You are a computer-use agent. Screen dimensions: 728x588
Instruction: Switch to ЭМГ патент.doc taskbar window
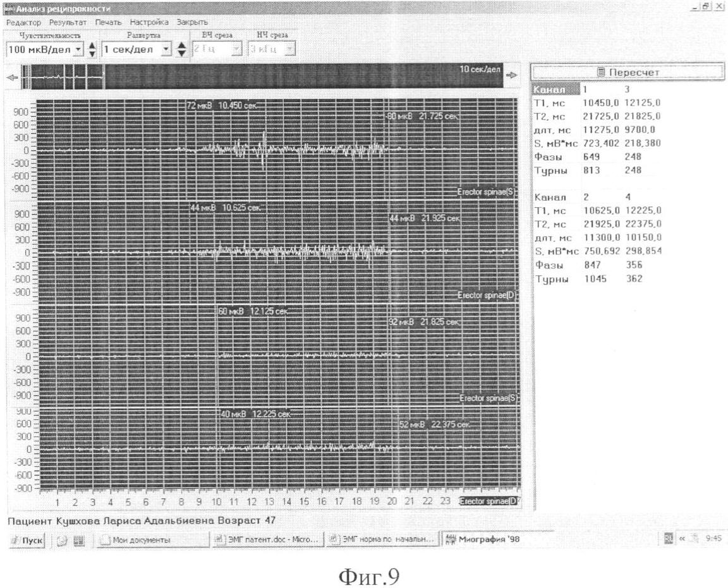tap(267, 539)
